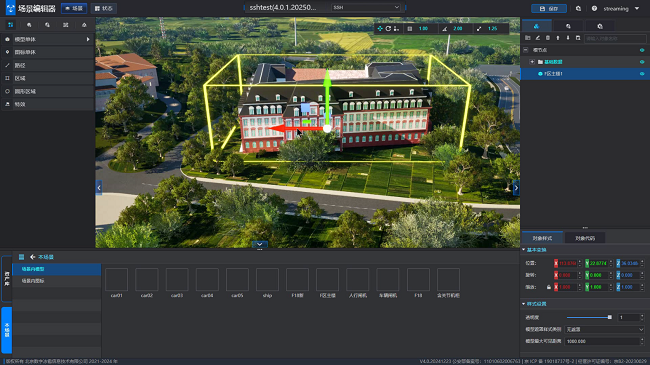650x365 pixels.
Task: Click the help icon before streaming
Action: point(594,8)
